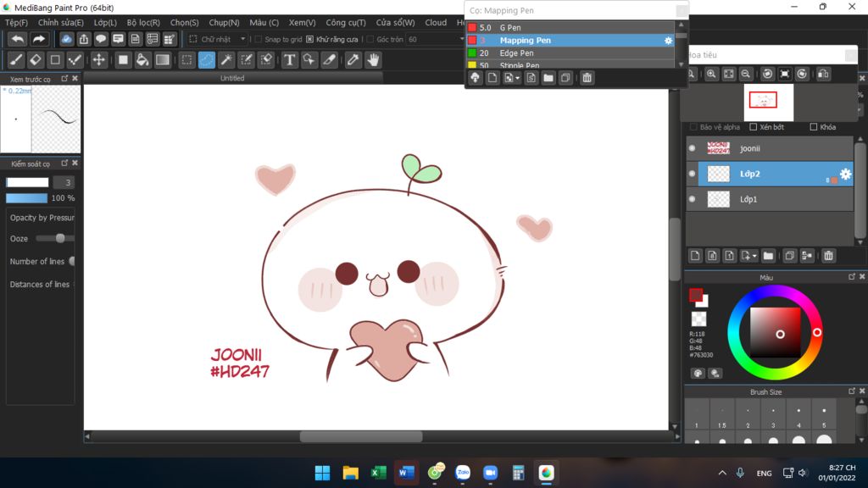The image size is (868, 488).
Task: Adjust the Ooze slider handle
Action: pyautogui.click(x=60, y=238)
